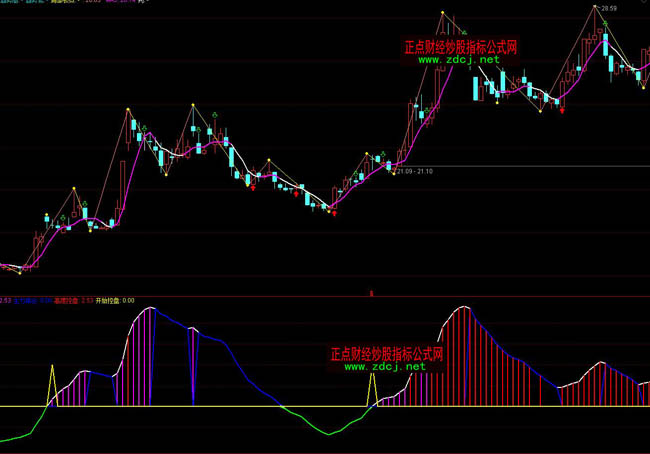Click the first yellow spike in indicator panel
This screenshot has height=454, width=650.
[51, 385]
